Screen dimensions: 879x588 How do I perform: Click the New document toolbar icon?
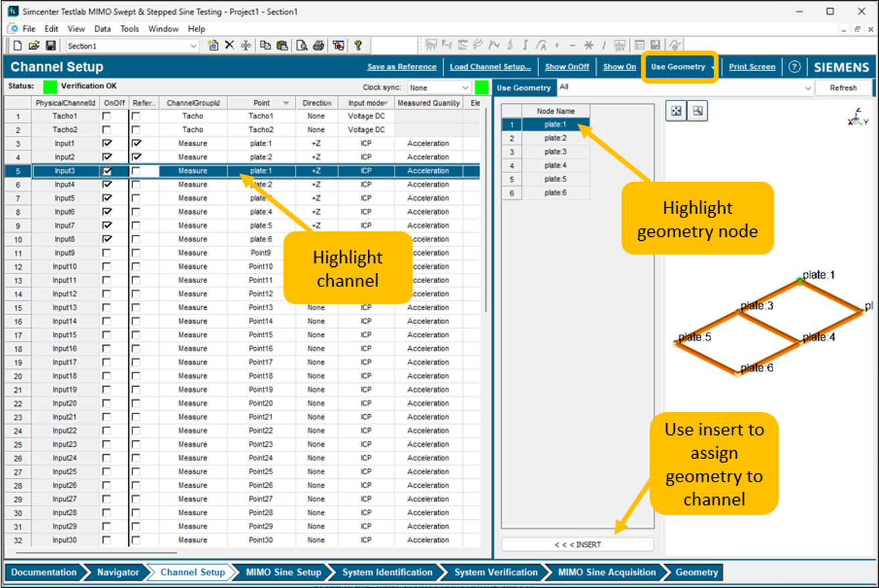tap(18, 45)
